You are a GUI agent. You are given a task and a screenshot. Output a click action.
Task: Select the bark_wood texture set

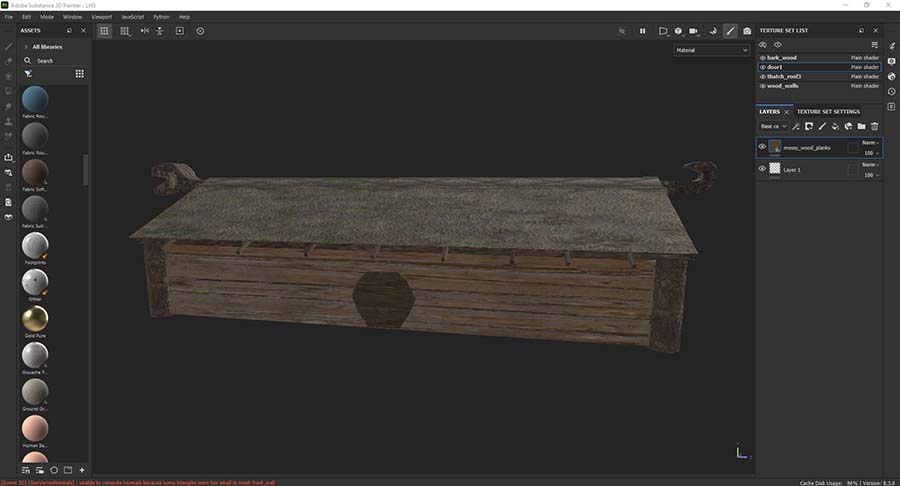click(781, 58)
